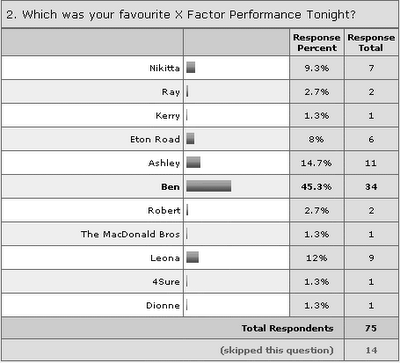Select the Eton Road row label
Viewport: 400px width, 363px height.
coord(155,139)
